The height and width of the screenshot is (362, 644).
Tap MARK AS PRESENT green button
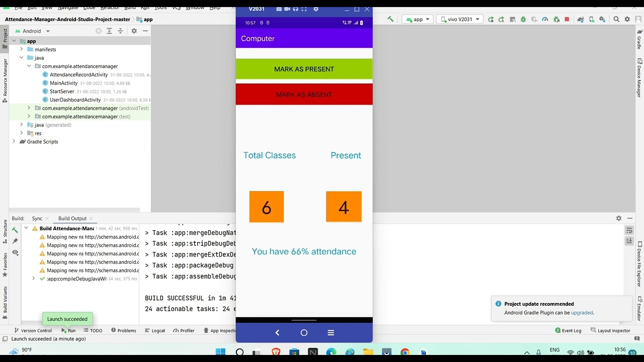304,69
